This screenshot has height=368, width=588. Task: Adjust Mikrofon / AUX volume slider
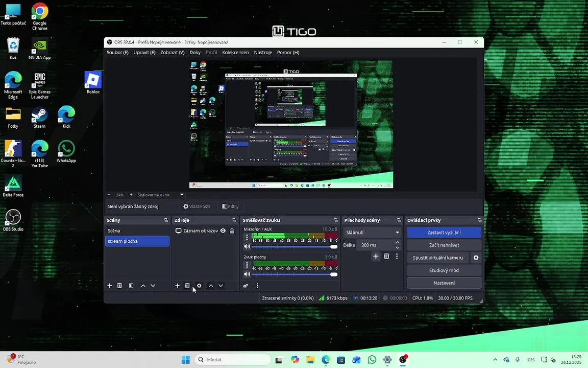(295, 247)
